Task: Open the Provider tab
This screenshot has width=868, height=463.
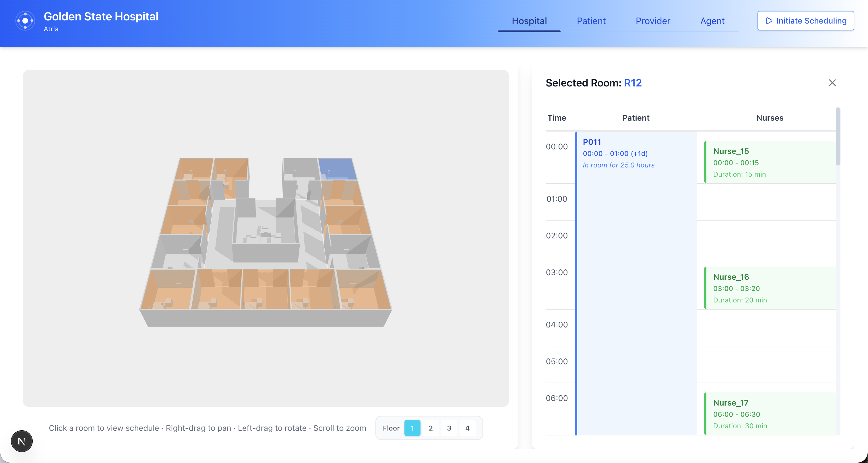Action: pyautogui.click(x=653, y=21)
